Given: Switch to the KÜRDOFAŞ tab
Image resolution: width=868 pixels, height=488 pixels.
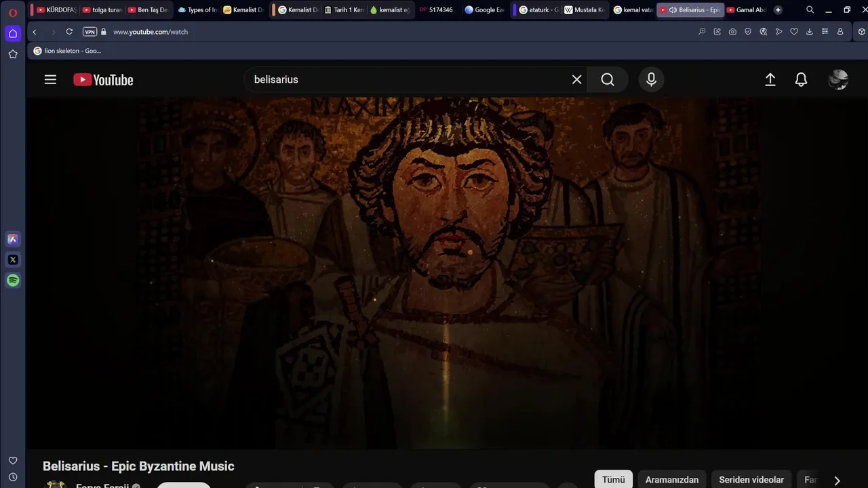Looking at the screenshot, I should click(x=56, y=10).
